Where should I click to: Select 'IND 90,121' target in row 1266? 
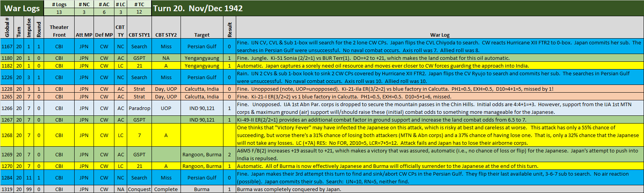(x=202, y=108)
